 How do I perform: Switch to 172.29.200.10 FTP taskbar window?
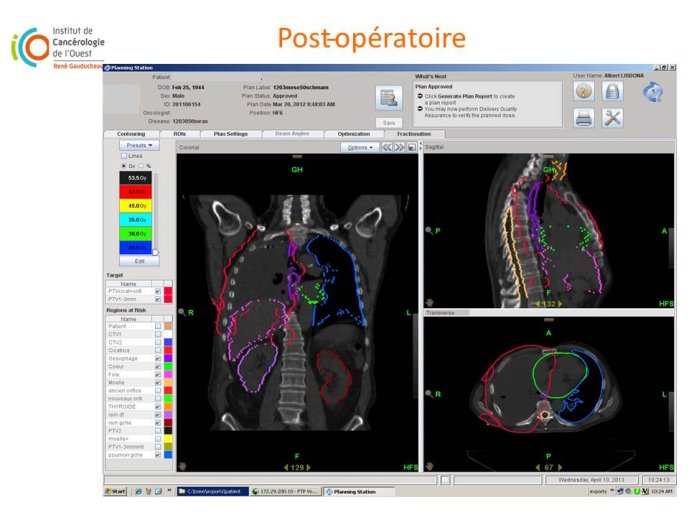pos(286,492)
